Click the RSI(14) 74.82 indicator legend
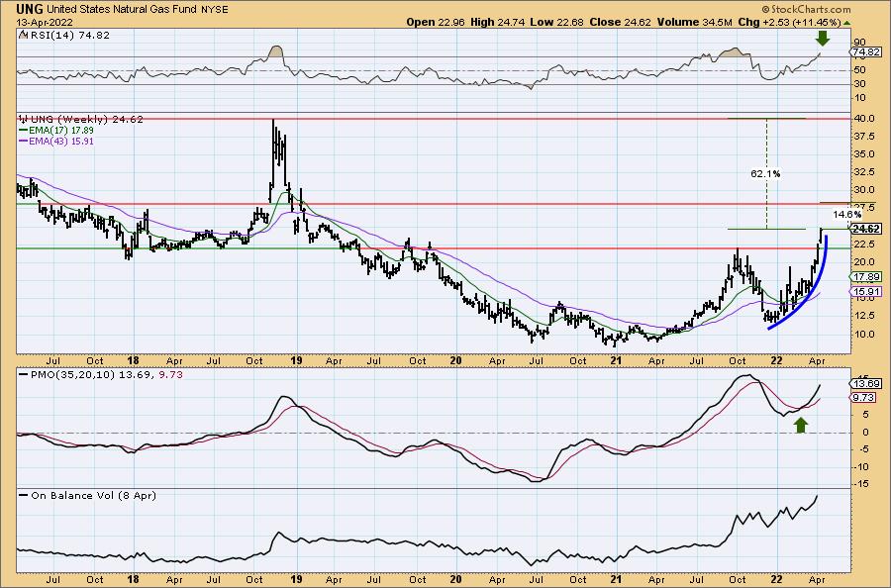 point(69,36)
